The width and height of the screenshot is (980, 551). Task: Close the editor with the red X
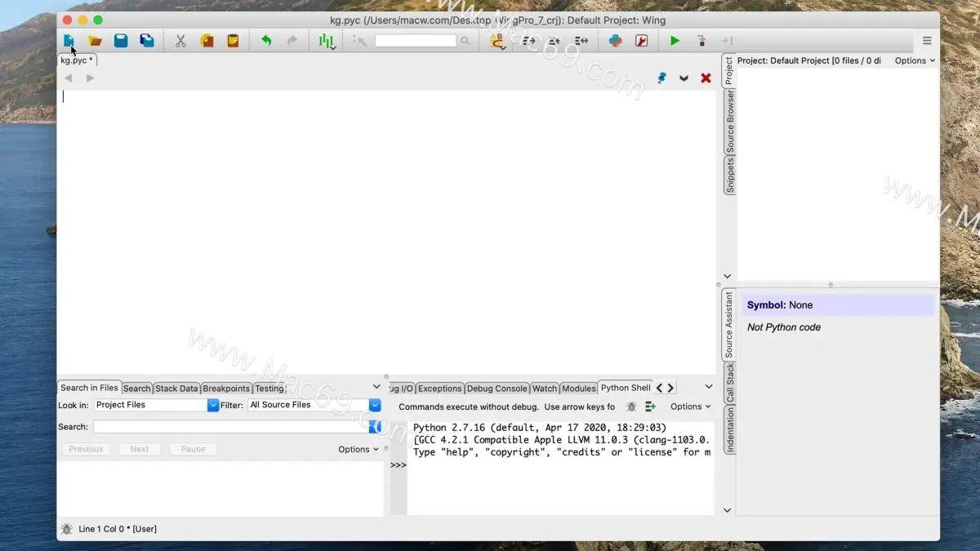pos(706,78)
